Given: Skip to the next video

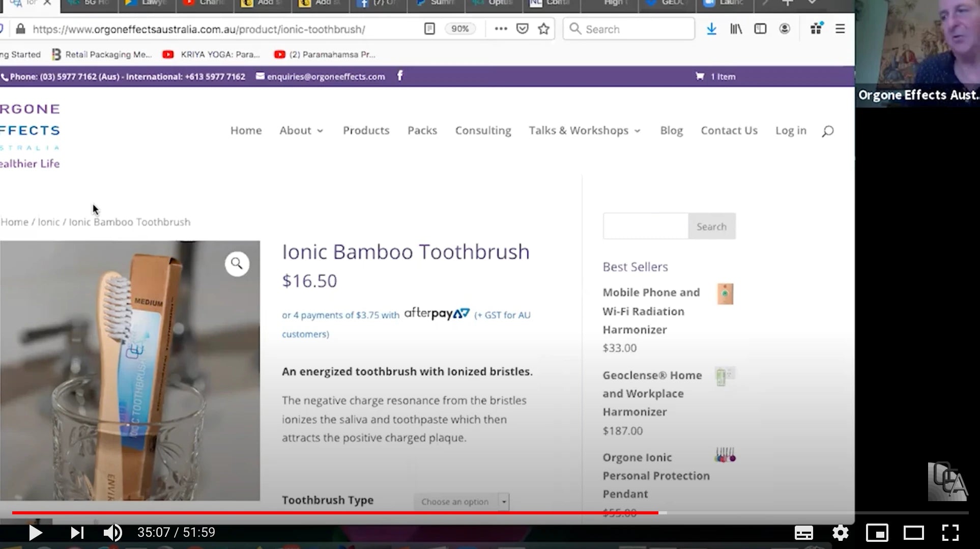Looking at the screenshot, I should [x=77, y=533].
